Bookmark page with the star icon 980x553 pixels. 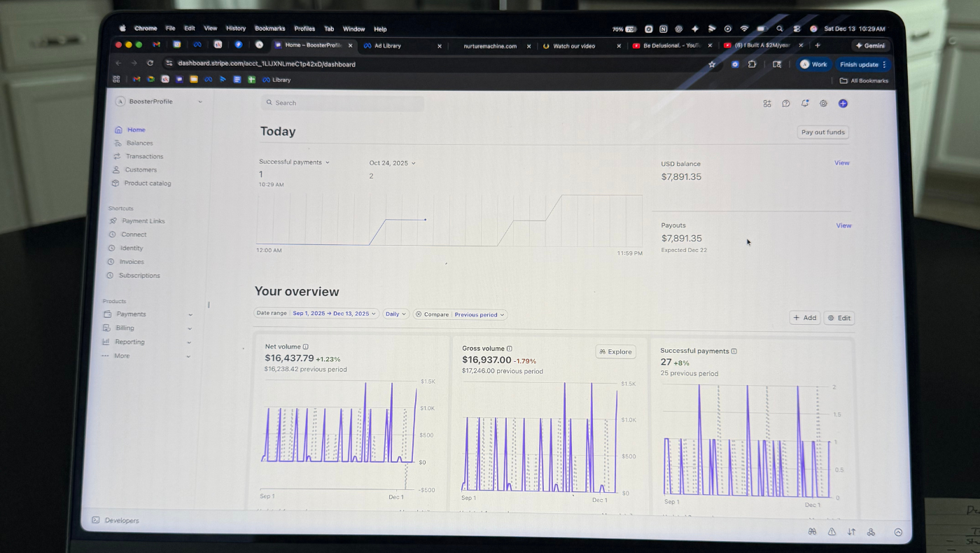(712, 64)
